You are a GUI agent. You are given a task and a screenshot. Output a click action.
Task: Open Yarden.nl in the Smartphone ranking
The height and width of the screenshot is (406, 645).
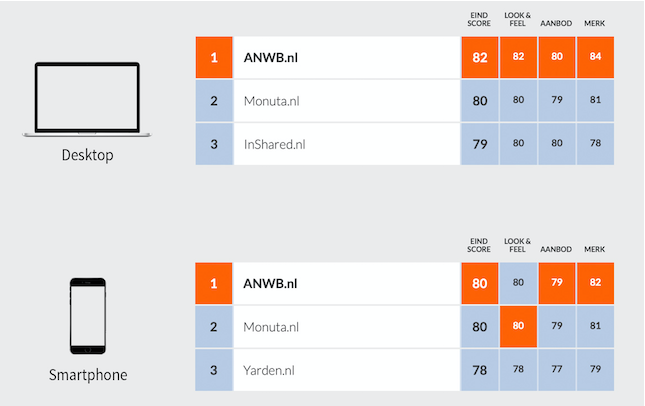click(269, 370)
